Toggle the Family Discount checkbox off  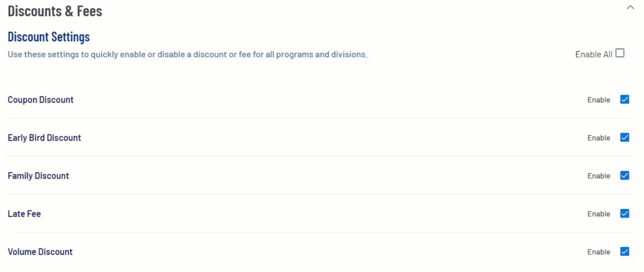click(x=625, y=176)
